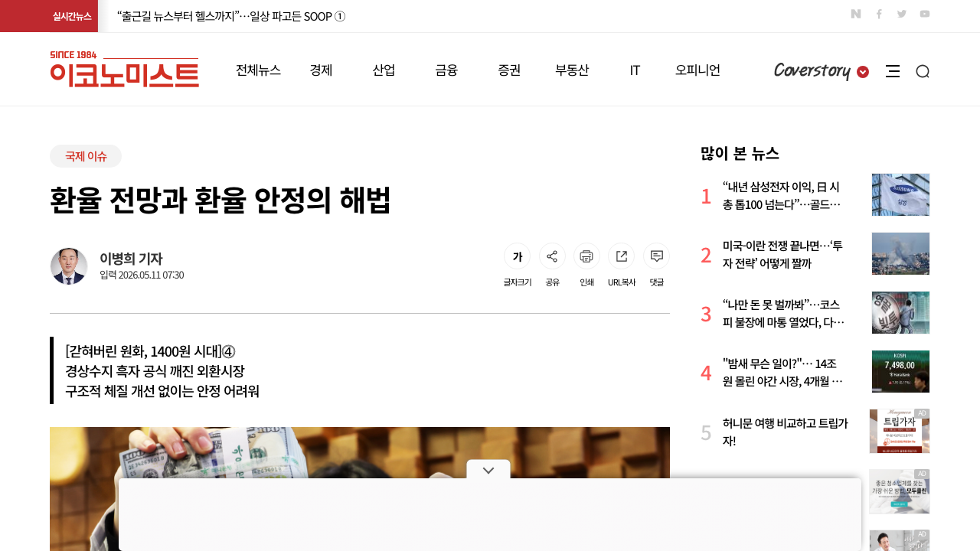The height and width of the screenshot is (551, 980).
Task: Open the YouTube social icon
Action: tap(925, 14)
